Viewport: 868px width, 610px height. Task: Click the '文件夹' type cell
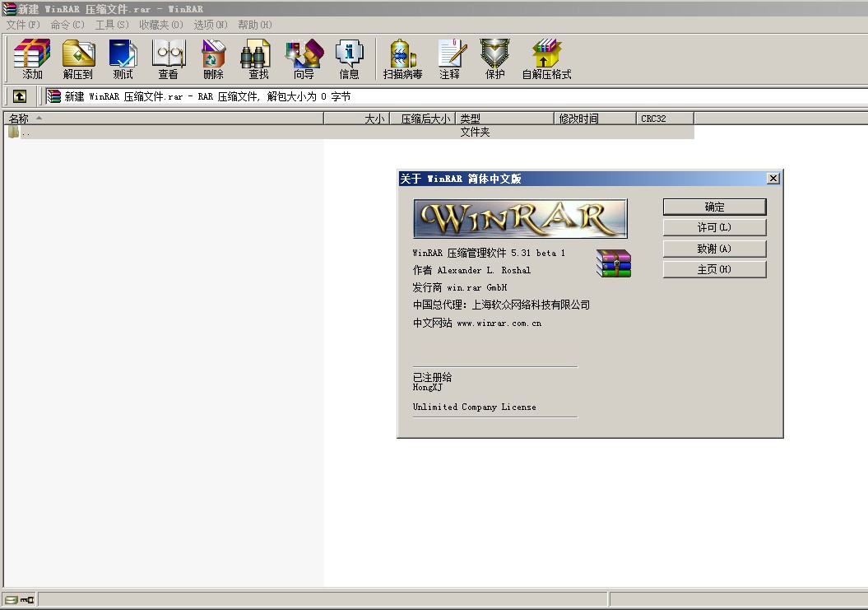coord(475,132)
